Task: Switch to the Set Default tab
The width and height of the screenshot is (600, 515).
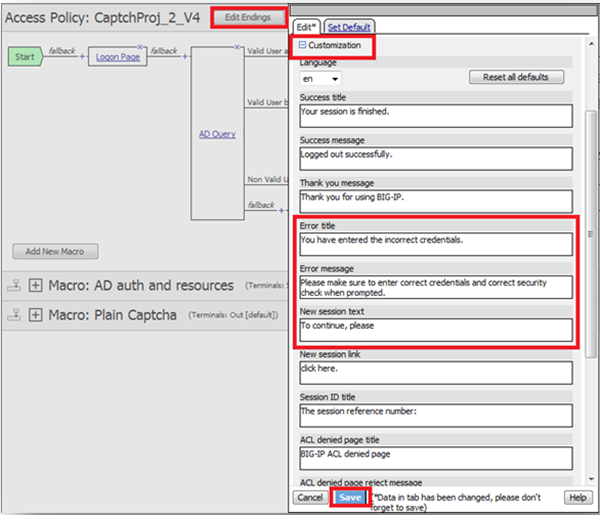Action: pyautogui.click(x=349, y=27)
